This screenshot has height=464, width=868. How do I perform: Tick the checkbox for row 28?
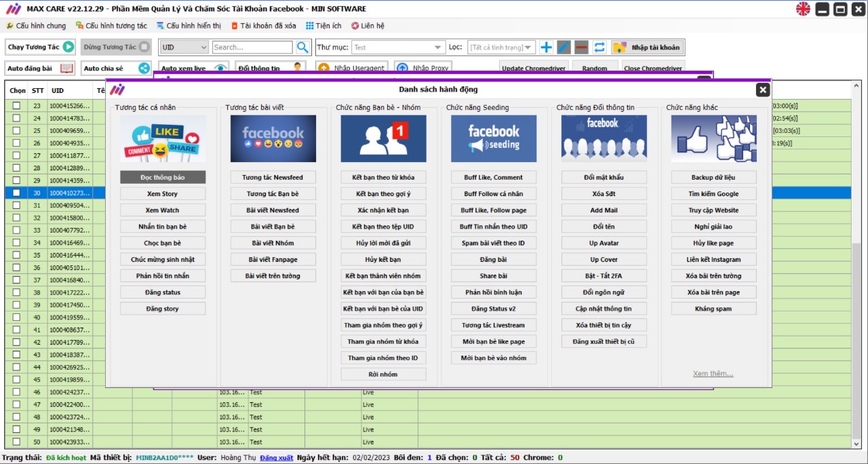[16, 168]
